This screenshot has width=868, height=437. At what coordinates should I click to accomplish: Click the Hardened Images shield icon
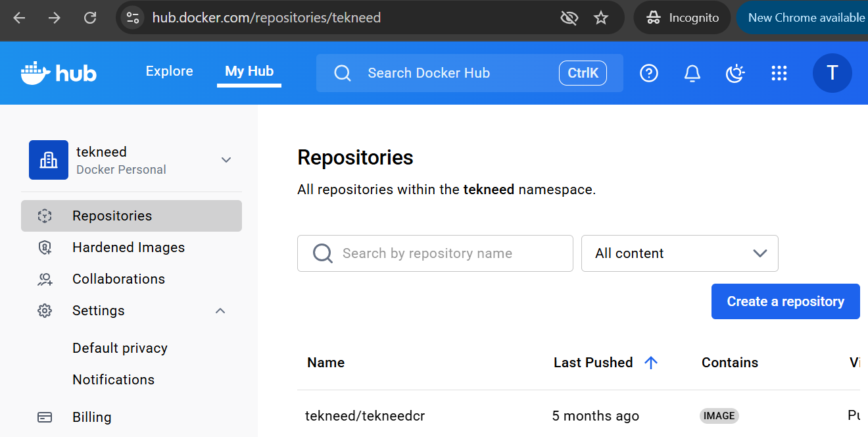45,247
